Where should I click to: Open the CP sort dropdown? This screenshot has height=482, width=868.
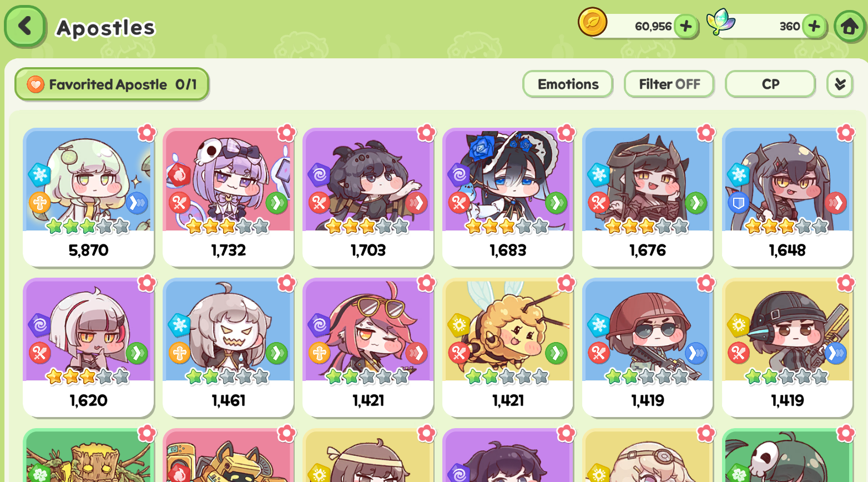tap(770, 84)
